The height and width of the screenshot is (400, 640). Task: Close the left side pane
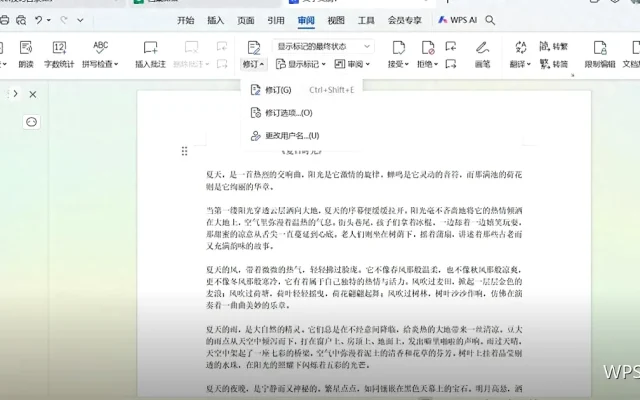(x=33, y=95)
